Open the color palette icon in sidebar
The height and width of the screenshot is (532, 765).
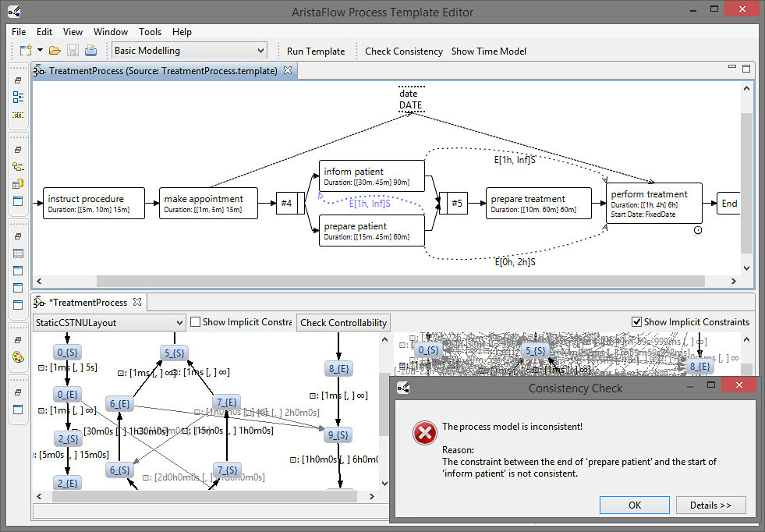pyautogui.click(x=18, y=357)
